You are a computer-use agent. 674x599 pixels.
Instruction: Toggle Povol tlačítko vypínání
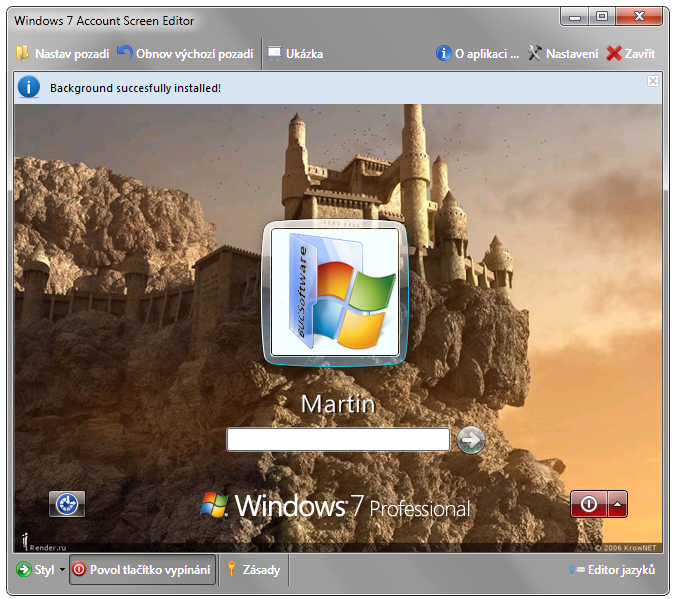tap(142, 570)
